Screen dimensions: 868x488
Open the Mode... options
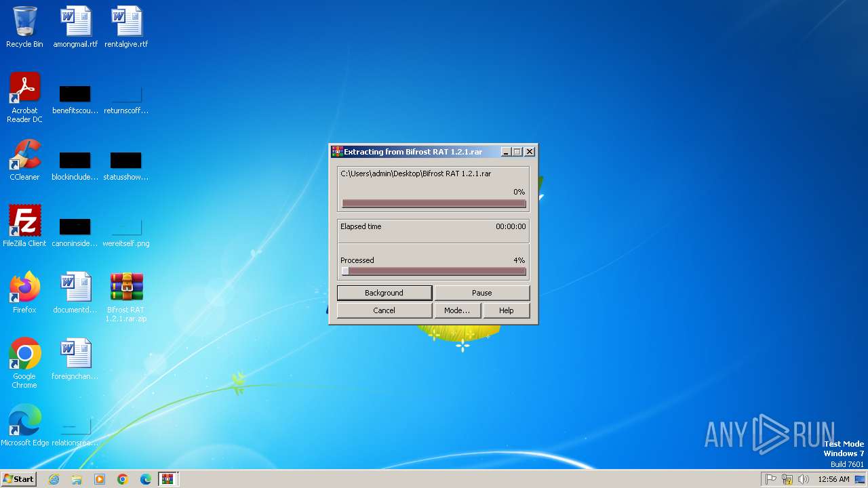pos(457,310)
